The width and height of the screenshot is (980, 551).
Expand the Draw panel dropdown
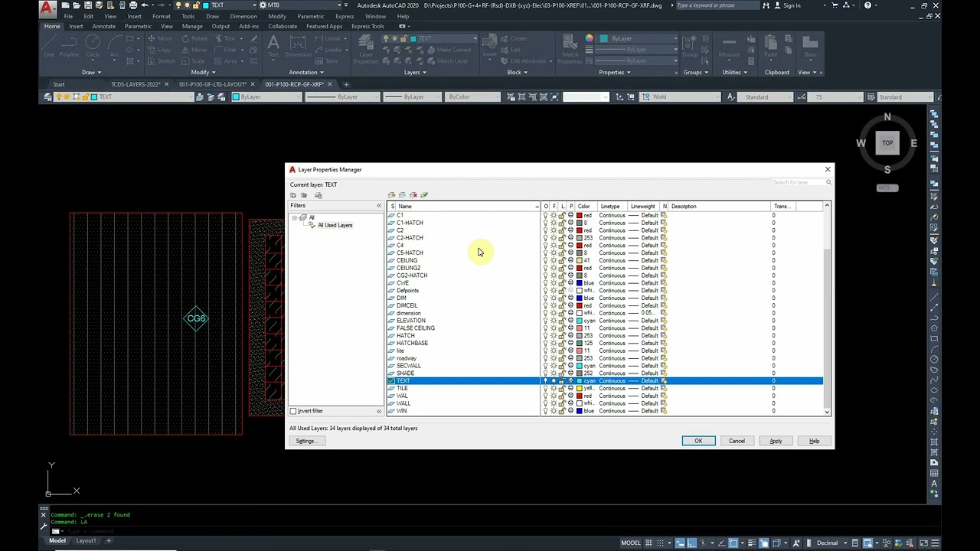[91, 72]
